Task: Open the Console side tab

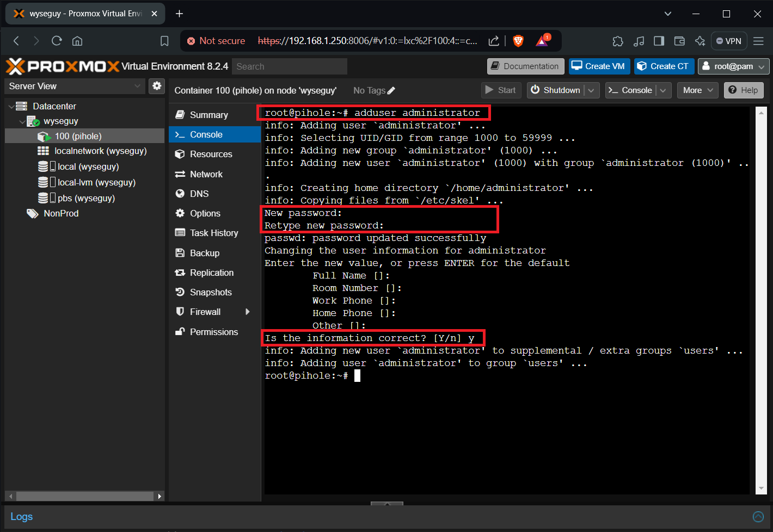Action: click(215, 134)
